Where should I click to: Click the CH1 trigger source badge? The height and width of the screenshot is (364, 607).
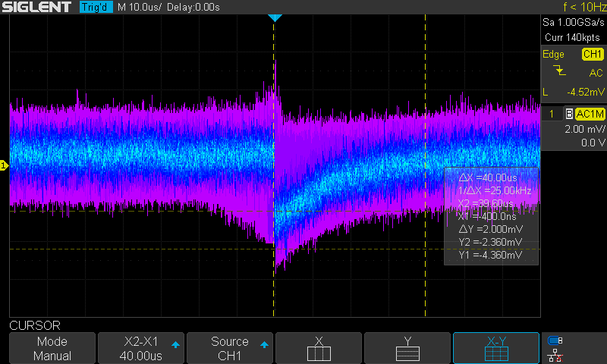click(x=593, y=54)
